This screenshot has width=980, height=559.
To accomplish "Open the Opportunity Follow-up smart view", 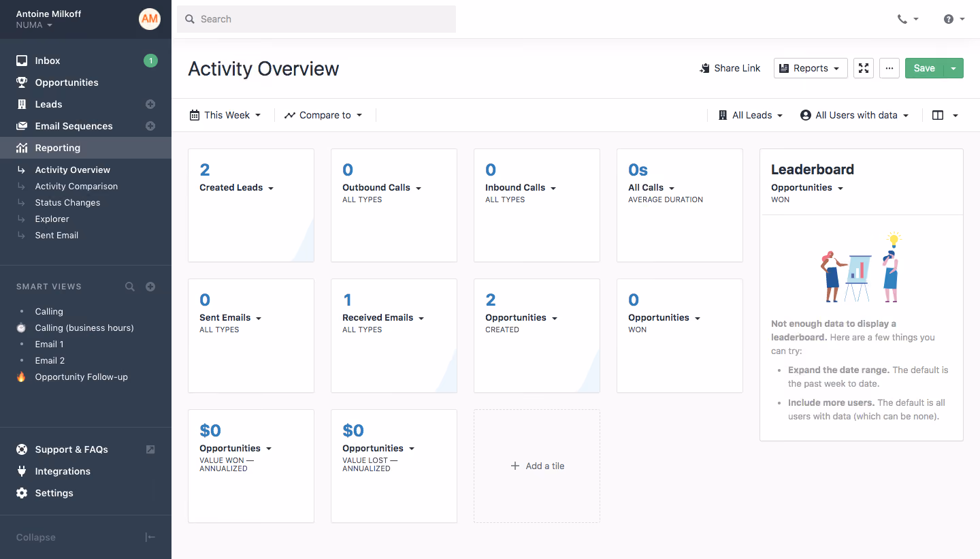I will [x=82, y=377].
